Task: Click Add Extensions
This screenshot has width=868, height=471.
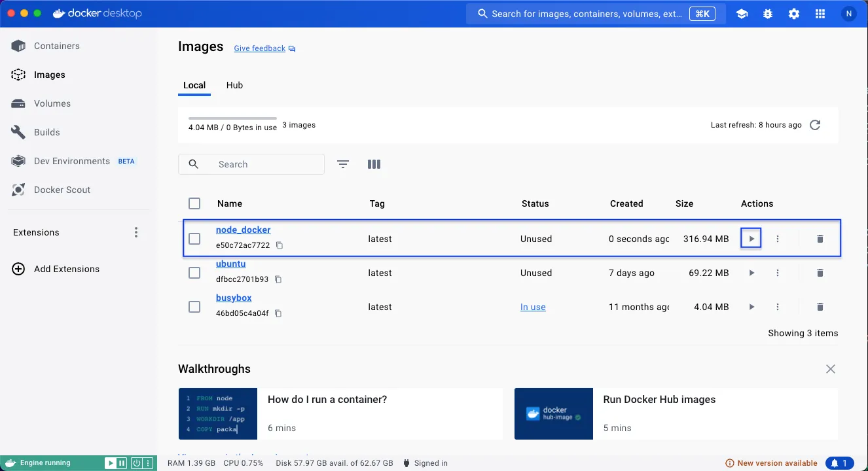Action: click(x=56, y=269)
